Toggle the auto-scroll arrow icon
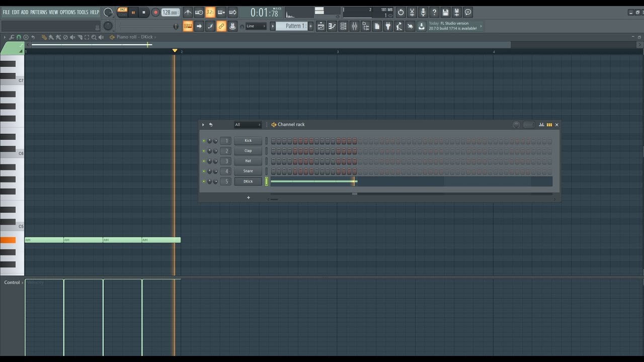The width and height of the screenshot is (644, 362). (199, 26)
